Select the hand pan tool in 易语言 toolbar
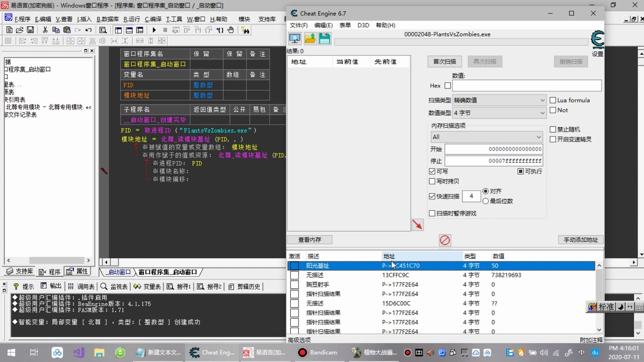The image size is (644, 362). 231,30
